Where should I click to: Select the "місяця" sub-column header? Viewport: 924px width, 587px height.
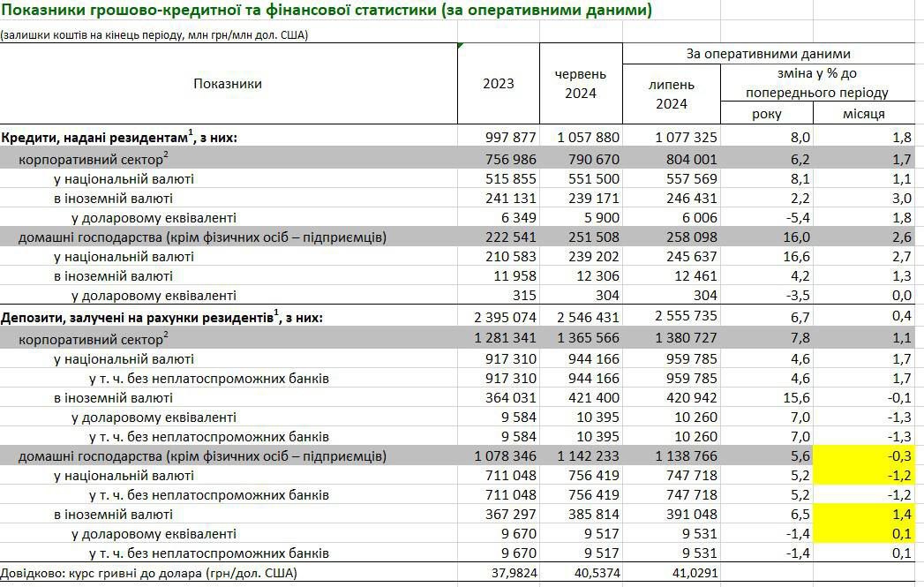pos(860,114)
